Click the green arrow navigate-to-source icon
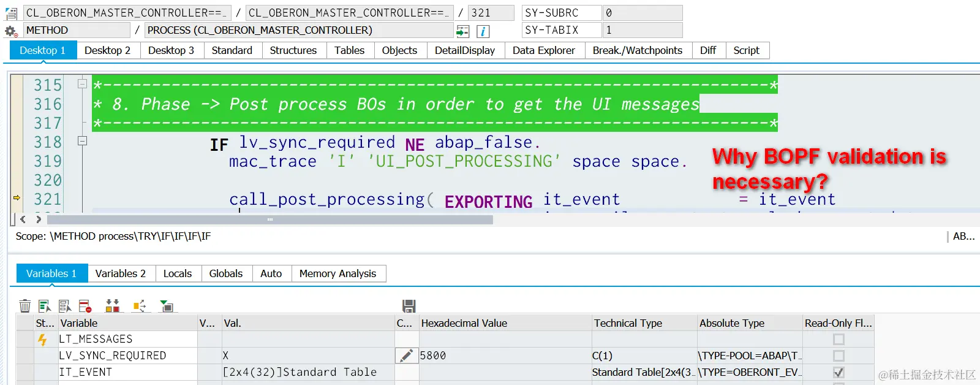The width and height of the screenshot is (980, 385). [x=463, y=31]
